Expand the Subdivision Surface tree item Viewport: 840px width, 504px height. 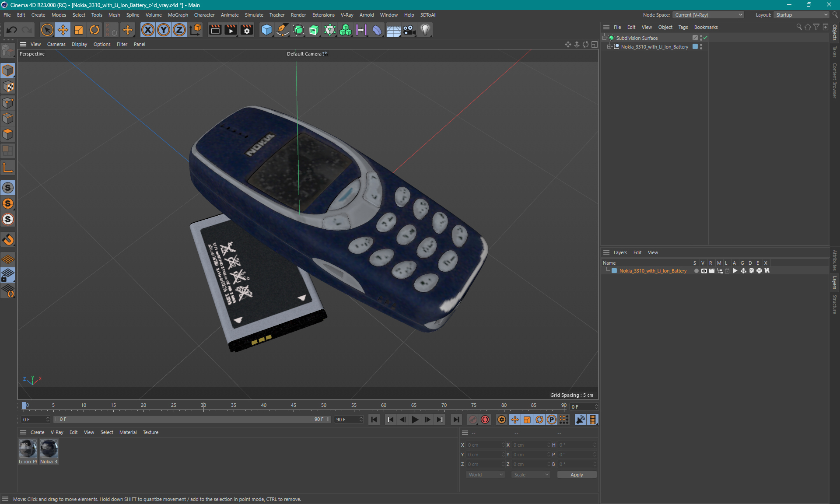click(604, 38)
